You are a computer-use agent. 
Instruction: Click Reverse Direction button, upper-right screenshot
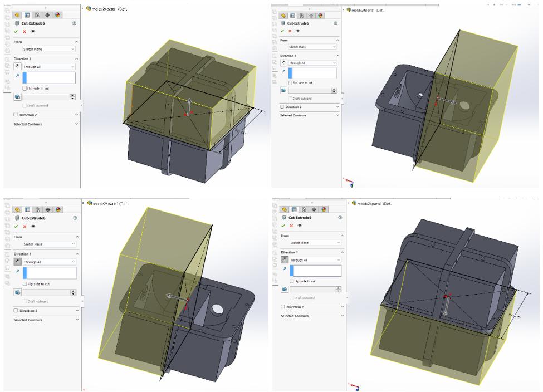283,63
